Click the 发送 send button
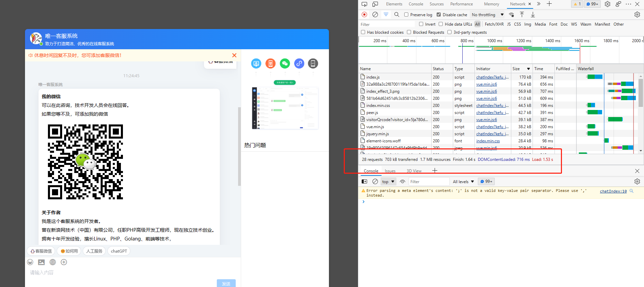Screen dimensions: 644x287 point(226,283)
